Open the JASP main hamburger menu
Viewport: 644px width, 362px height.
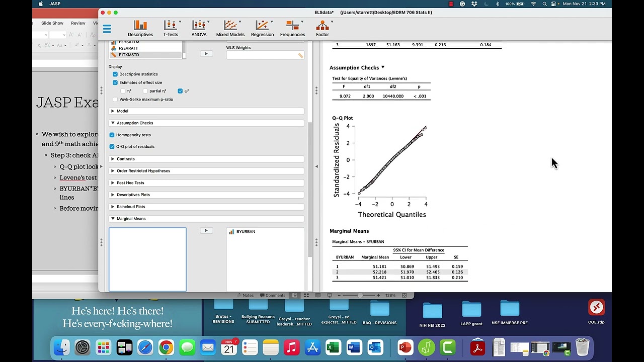107,29
